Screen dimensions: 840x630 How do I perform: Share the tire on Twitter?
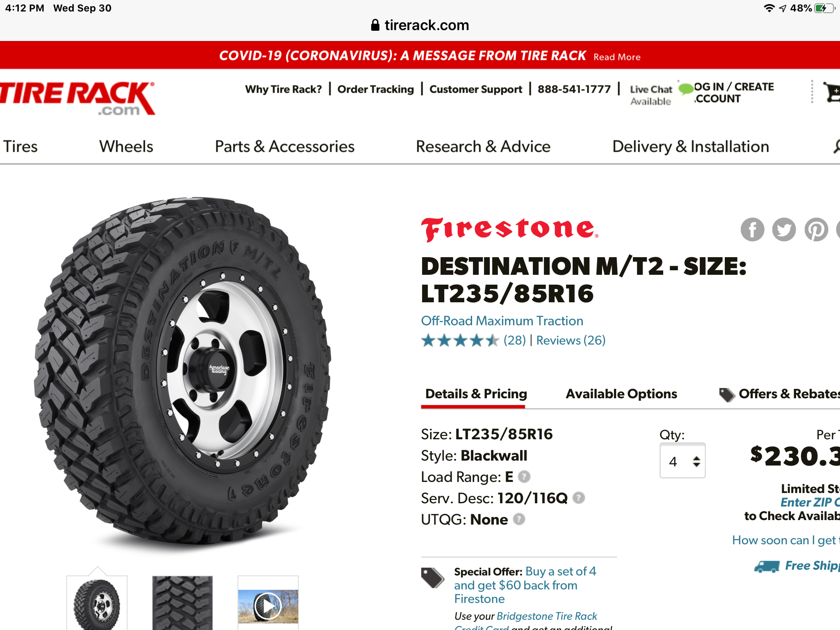coord(784,229)
